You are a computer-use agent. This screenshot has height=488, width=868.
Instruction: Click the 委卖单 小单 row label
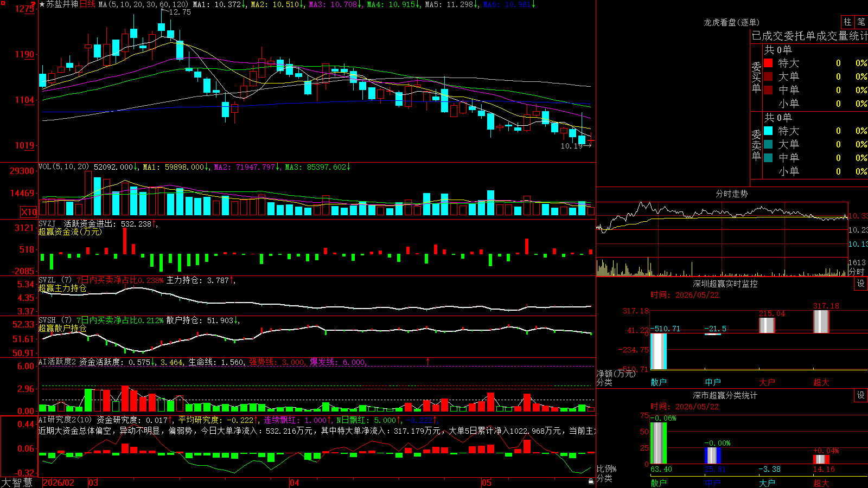[x=789, y=171]
